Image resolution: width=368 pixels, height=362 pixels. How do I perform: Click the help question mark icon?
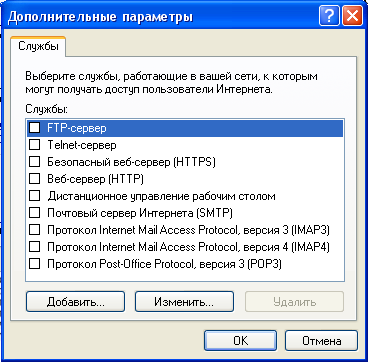click(329, 17)
